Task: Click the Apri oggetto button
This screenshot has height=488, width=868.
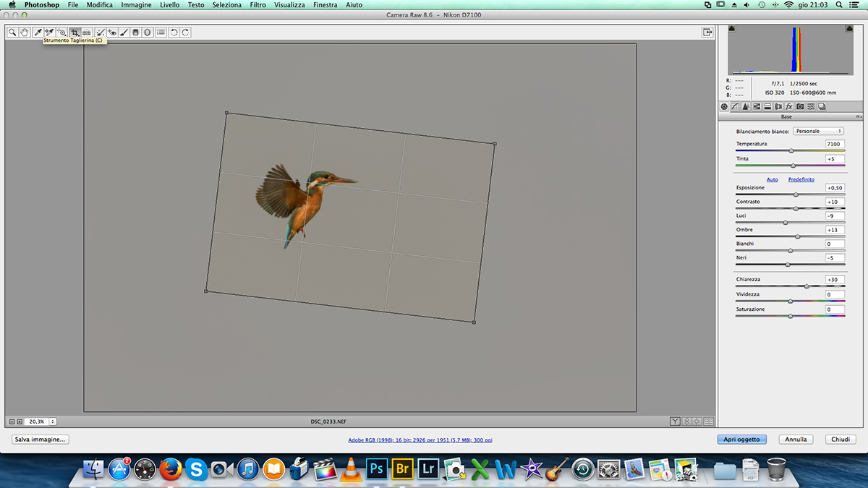Action: tap(741, 440)
